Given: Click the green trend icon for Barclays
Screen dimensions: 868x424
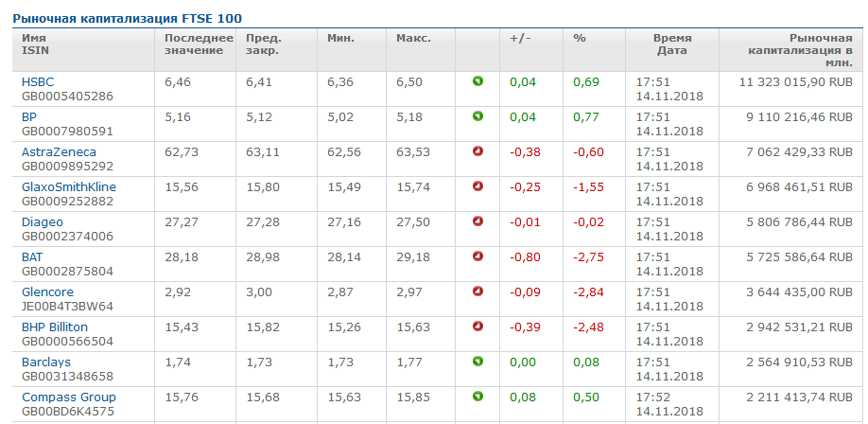Looking at the screenshot, I should click(x=477, y=362).
